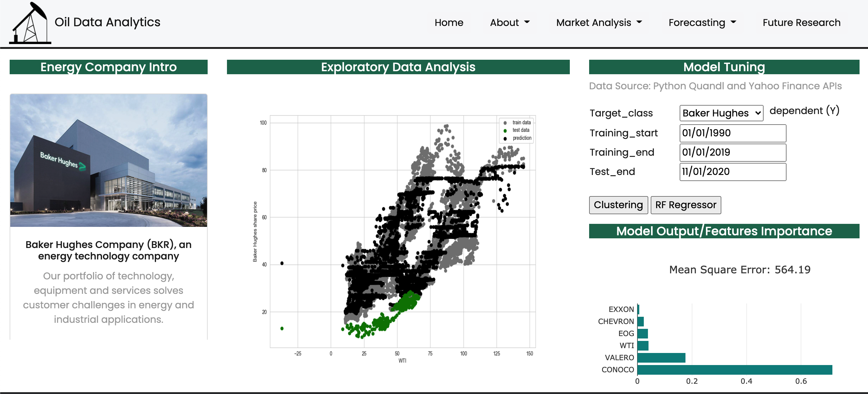This screenshot has height=394, width=868.
Task: Open the Forecasting dropdown menu
Action: (702, 23)
